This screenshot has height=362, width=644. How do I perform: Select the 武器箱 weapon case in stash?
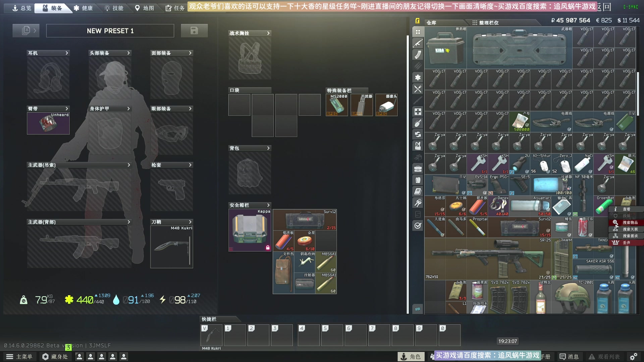coord(520,48)
